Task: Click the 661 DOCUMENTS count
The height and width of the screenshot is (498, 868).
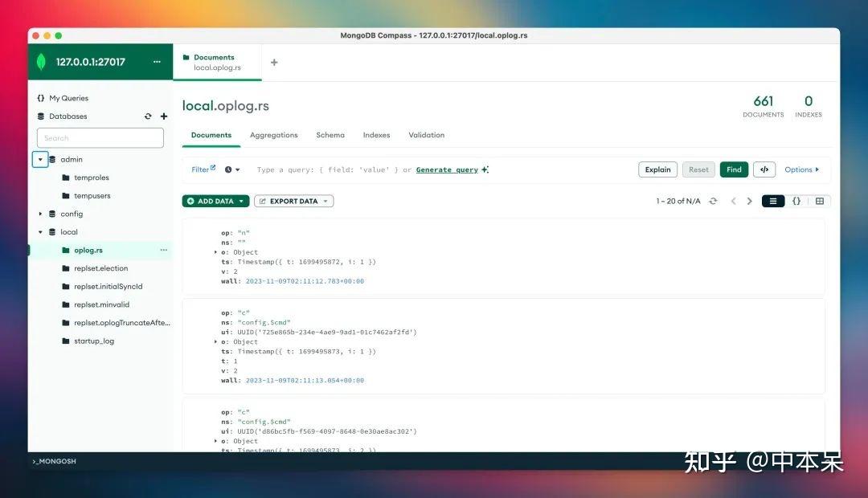Action: click(763, 106)
